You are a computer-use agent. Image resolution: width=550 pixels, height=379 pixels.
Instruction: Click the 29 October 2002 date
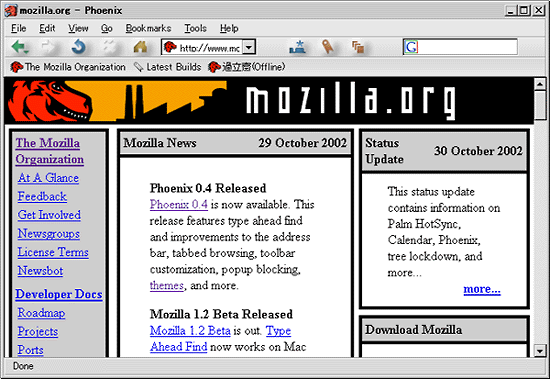pyautogui.click(x=302, y=143)
